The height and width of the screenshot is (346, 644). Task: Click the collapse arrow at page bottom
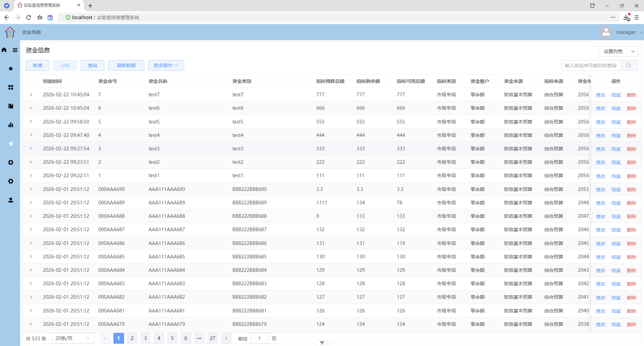click(x=322, y=343)
